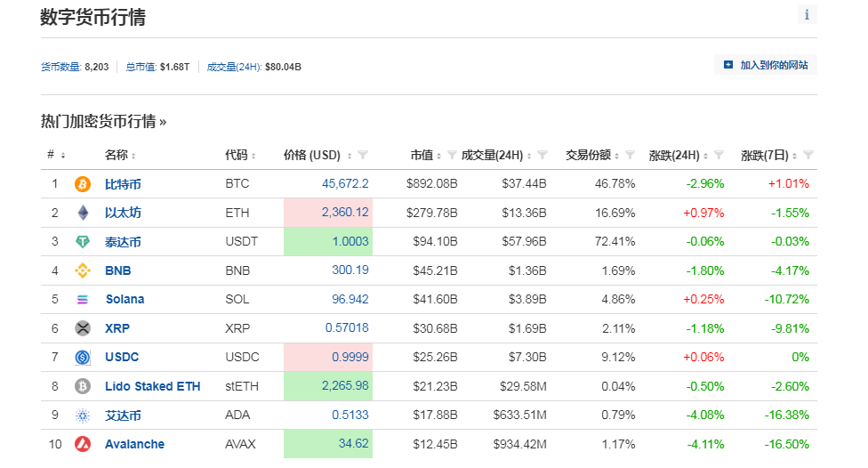Image resolution: width=868 pixels, height=468 pixels.
Task: Sort table by 名称 column
Action: [x=120, y=155]
